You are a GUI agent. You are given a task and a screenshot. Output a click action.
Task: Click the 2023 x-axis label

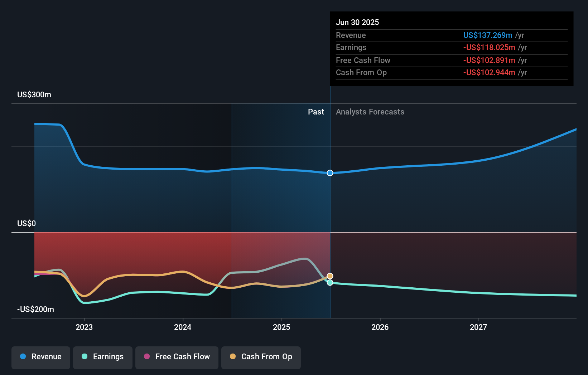click(x=84, y=327)
